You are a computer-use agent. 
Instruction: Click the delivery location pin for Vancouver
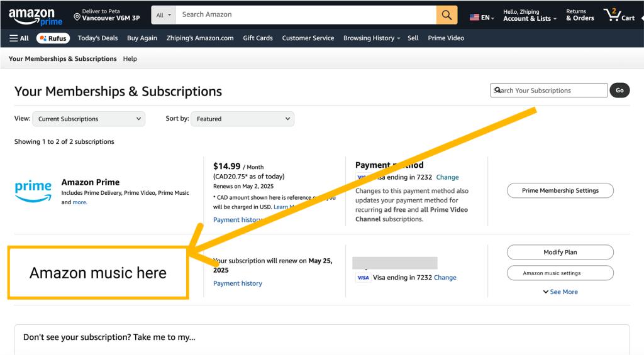pyautogui.click(x=77, y=17)
